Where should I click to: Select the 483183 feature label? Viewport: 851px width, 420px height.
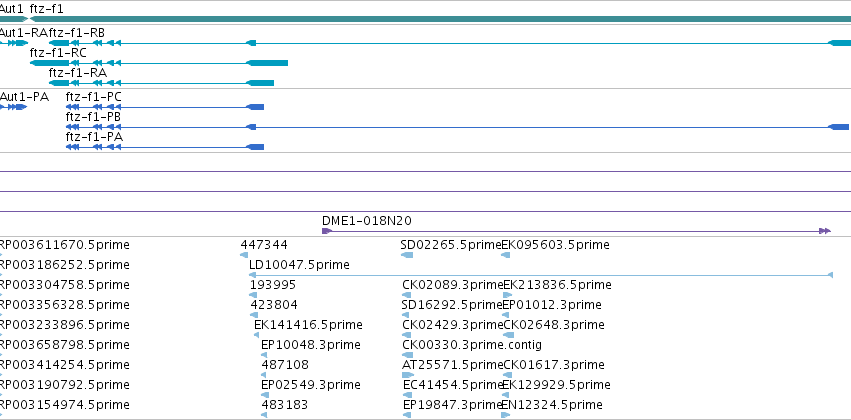(x=284, y=404)
